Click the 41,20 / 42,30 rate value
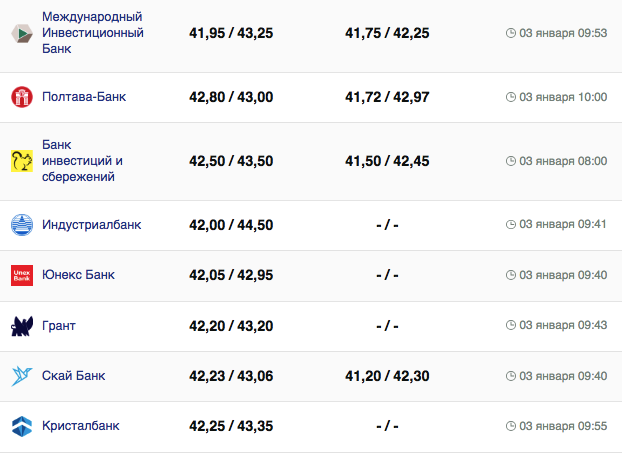Image resolution: width=622 pixels, height=455 pixels. pyautogui.click(x=387, y=376)
